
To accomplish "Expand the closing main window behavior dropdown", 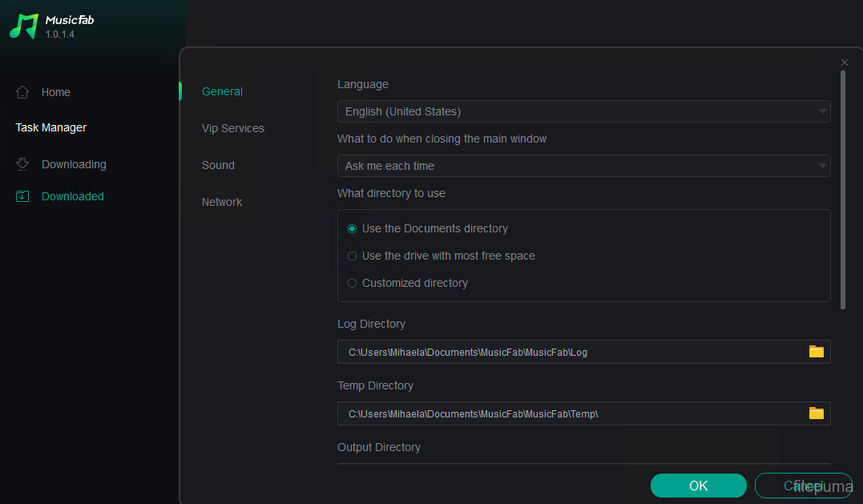I will coord(583,166).
